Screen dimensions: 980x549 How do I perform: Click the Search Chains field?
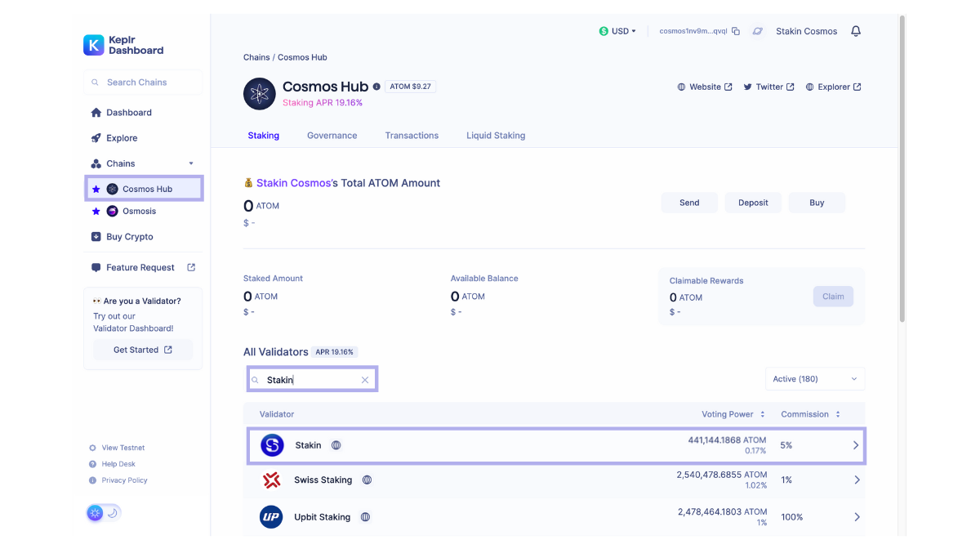pos(143,83)
